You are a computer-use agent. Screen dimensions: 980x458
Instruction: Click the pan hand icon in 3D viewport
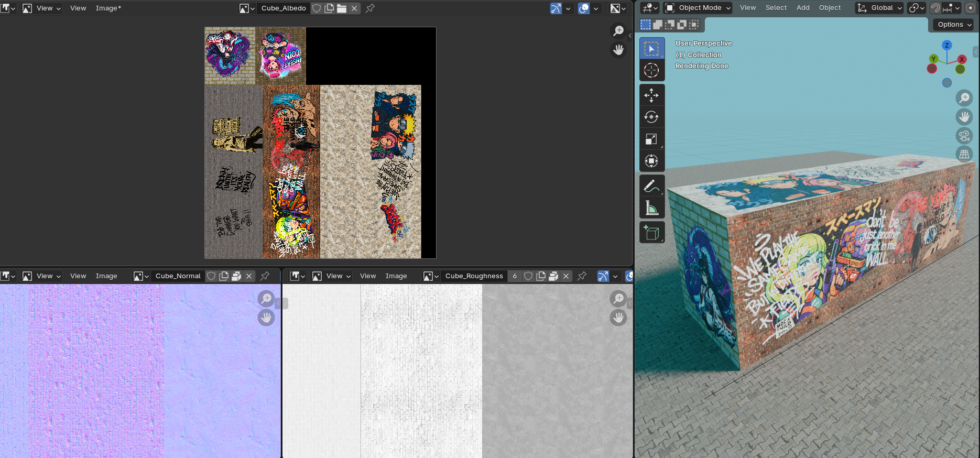coord(964,117)
